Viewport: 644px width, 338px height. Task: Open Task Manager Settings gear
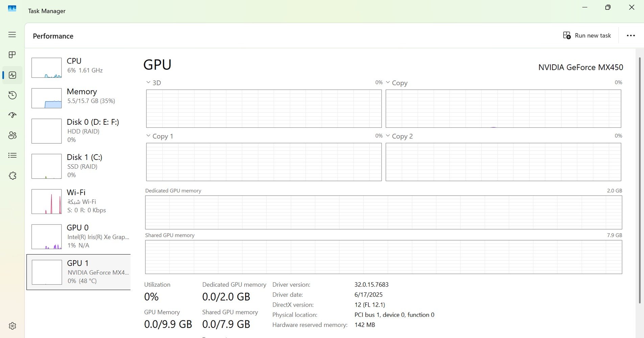[x=12, y=326]
